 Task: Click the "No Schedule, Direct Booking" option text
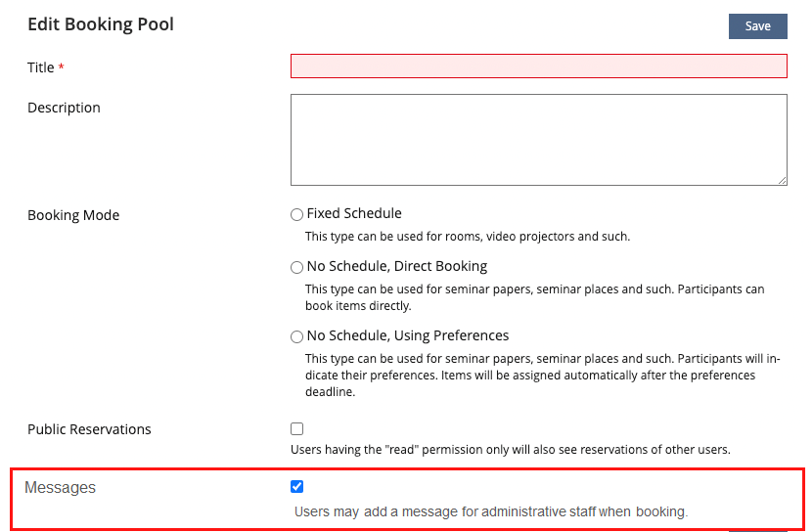(396, 266)
